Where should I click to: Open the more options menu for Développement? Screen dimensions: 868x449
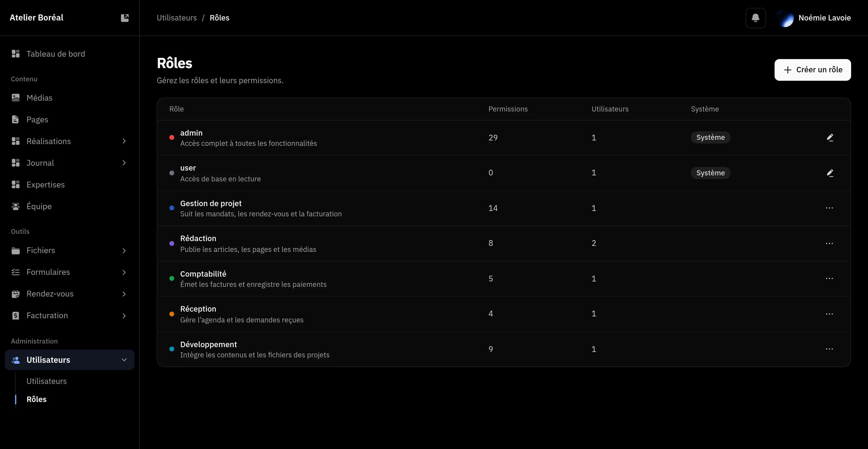[x=829, y=349]
